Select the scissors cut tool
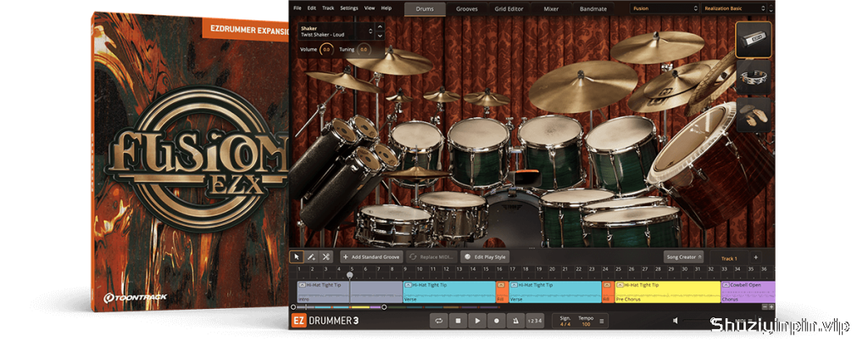The height and width of the screenshot is (353, 868). [325, 256]
